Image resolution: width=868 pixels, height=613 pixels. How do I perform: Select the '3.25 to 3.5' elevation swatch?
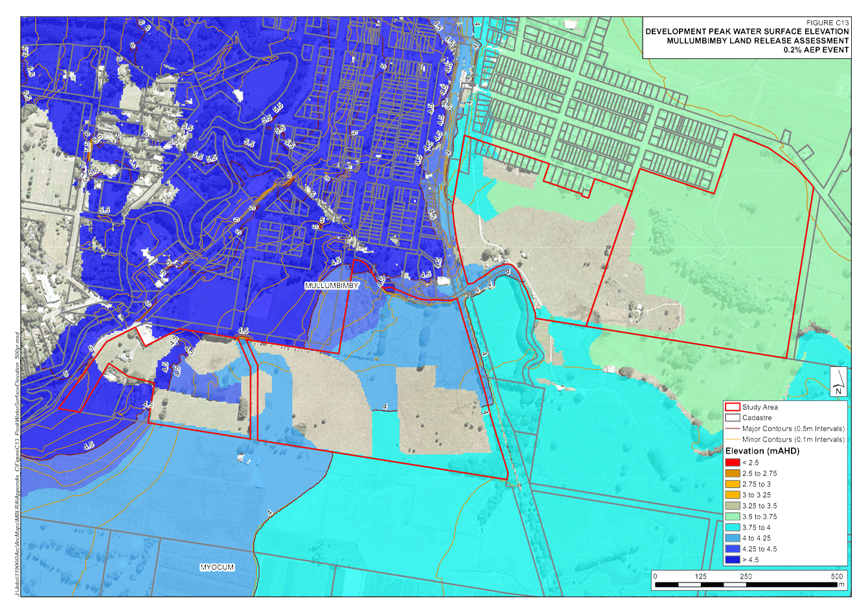point(732,506)
